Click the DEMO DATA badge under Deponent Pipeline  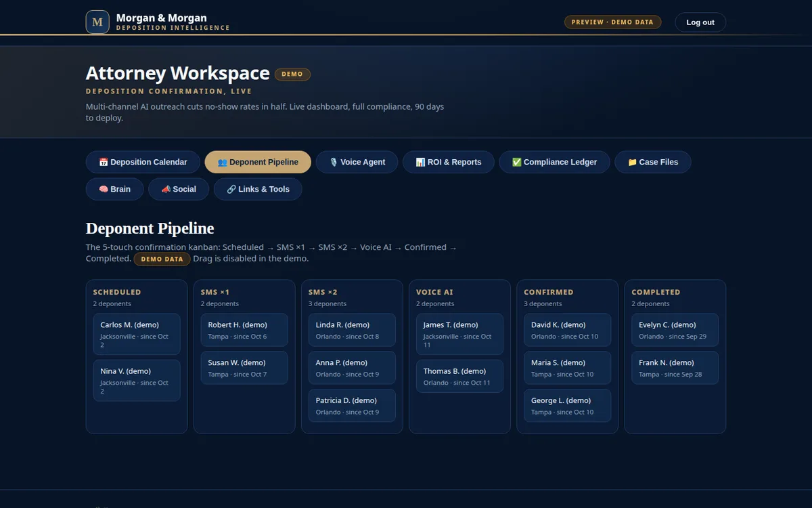point(162,259)
